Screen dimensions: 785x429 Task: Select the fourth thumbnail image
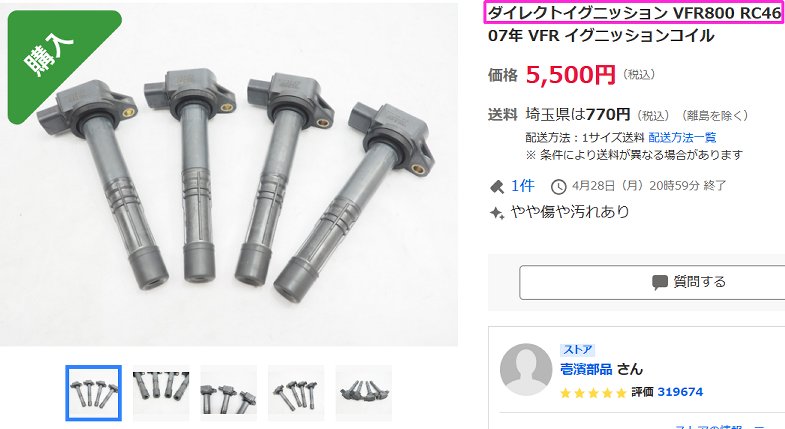[x=296, y=393]
